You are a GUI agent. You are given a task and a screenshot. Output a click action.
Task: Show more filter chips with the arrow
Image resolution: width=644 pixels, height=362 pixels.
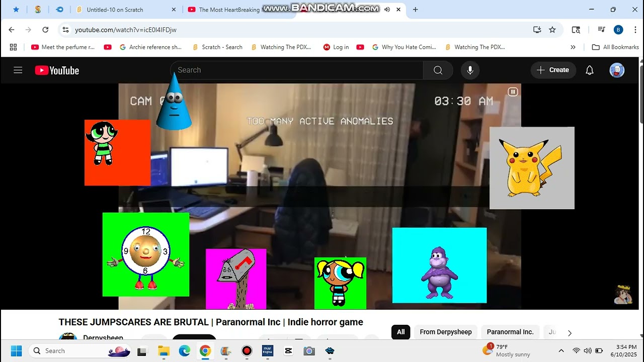[570, 333]
